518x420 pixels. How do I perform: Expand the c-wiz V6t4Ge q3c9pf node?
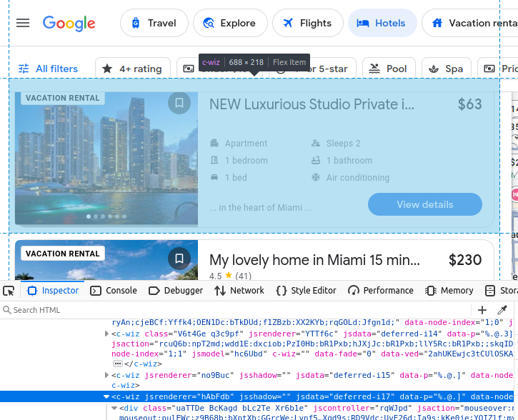tap(106, 334)
